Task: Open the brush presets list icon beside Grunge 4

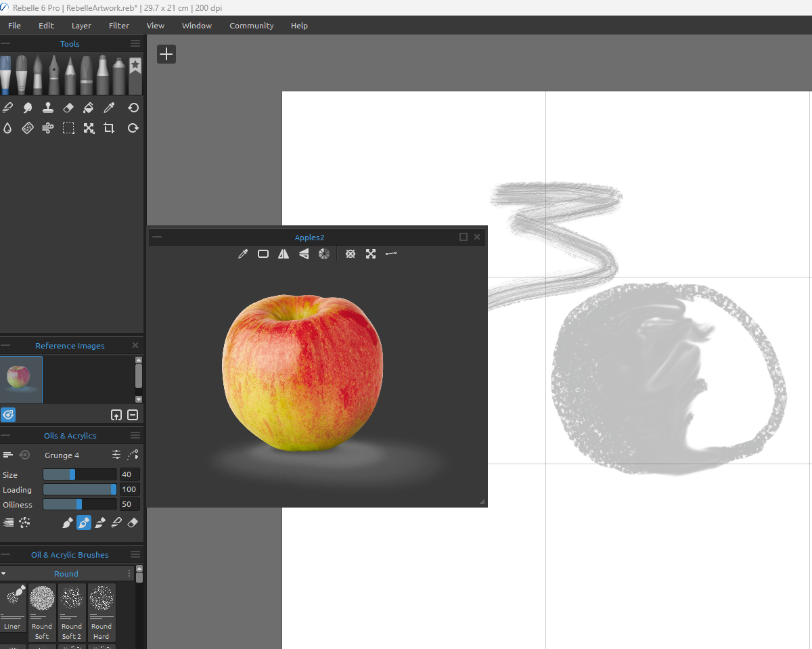Action: (8, 455)
